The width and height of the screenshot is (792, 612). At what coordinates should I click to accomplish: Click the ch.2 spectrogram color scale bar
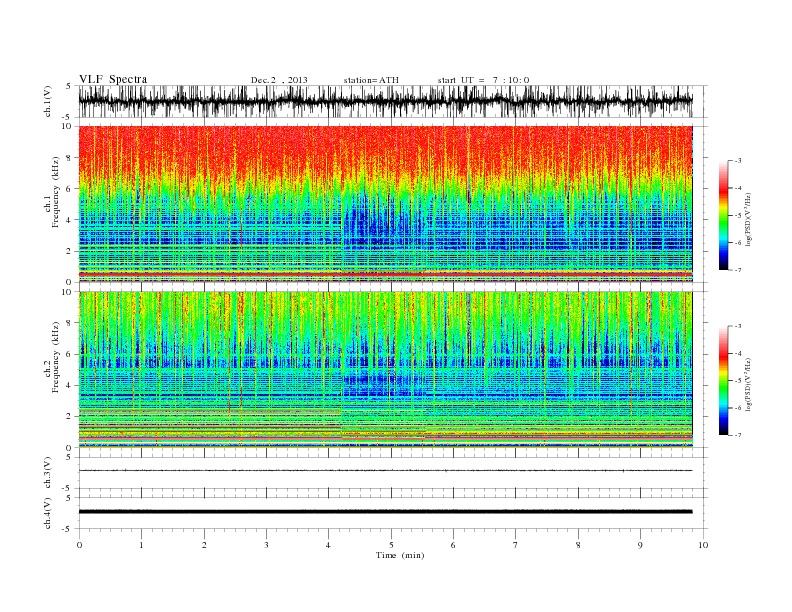click(x=723, y=381)
